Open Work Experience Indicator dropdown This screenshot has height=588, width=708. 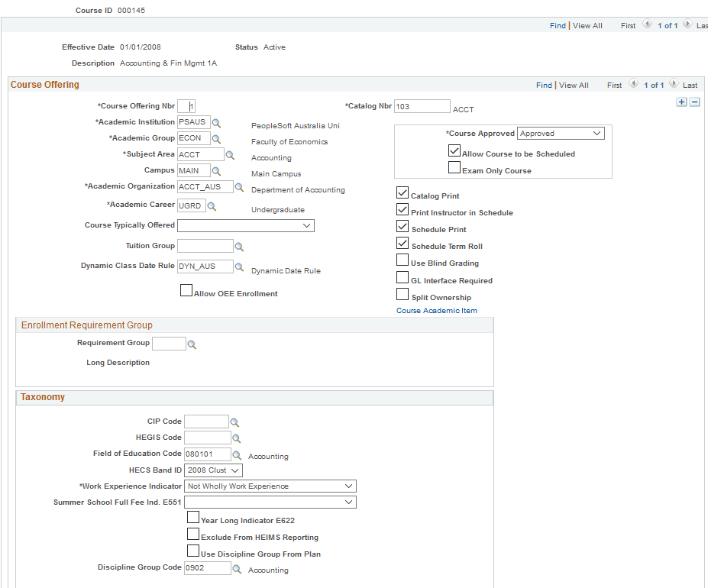[x=270, y=486]
